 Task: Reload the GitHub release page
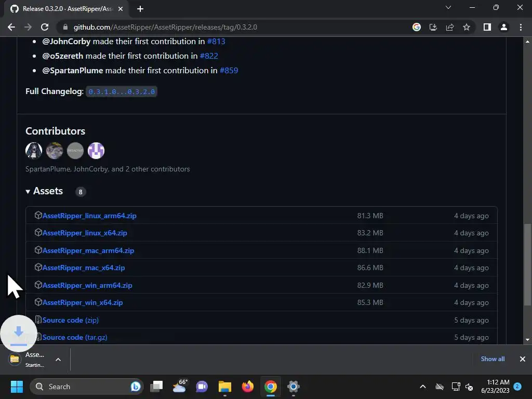pos(45,27)
